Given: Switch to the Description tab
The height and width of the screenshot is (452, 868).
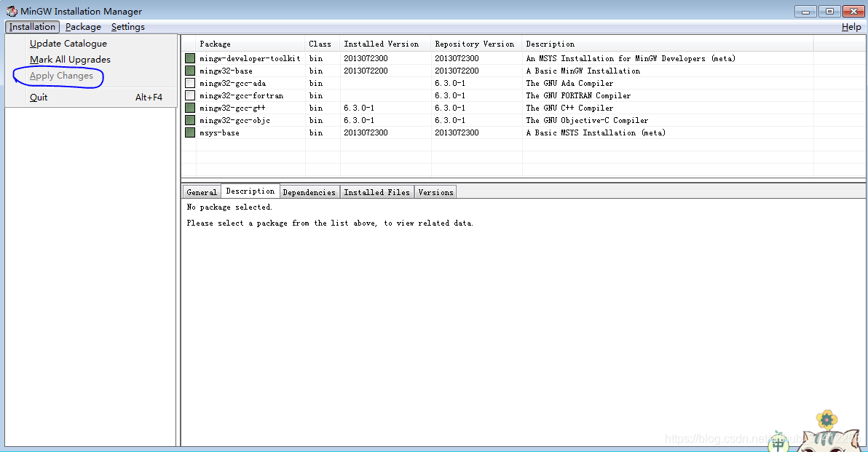Looking at the screenshot, I should pyautogui.click(x=250, y=191).
